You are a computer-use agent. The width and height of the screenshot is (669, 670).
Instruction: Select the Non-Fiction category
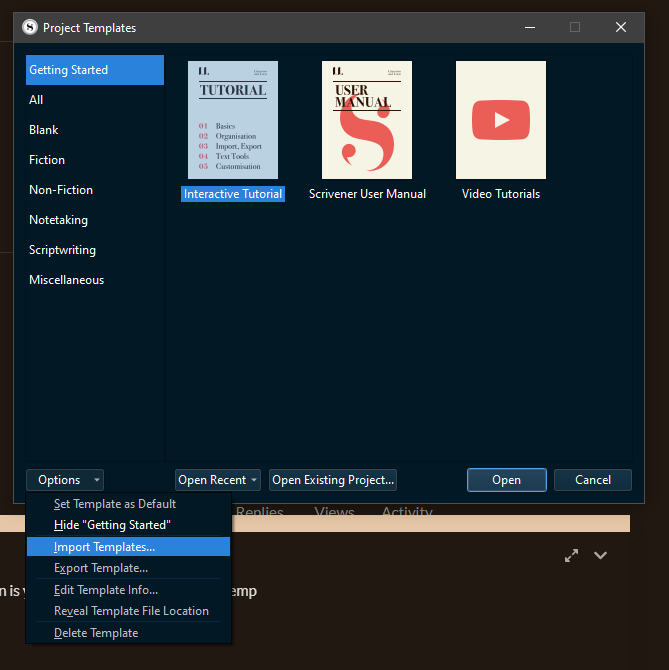(95, 190)
